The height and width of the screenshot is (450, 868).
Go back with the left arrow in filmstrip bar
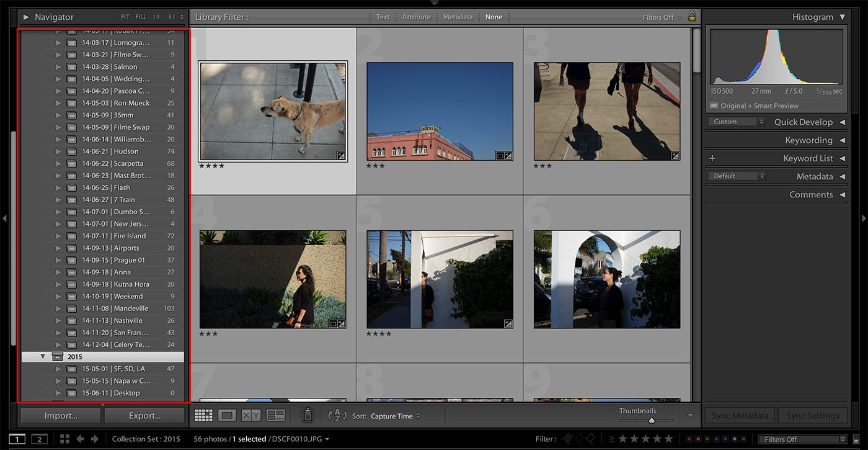[x=80, y=439]
